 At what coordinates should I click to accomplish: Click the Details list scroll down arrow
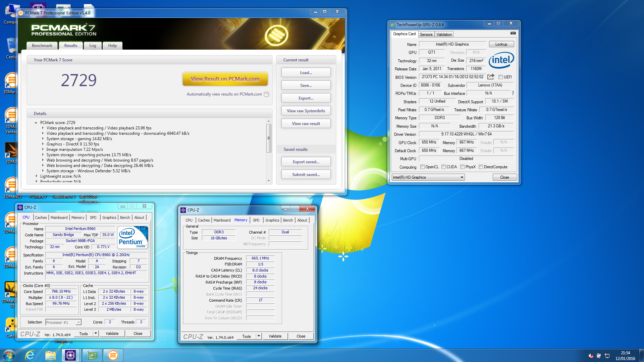[x=269, y=181]
